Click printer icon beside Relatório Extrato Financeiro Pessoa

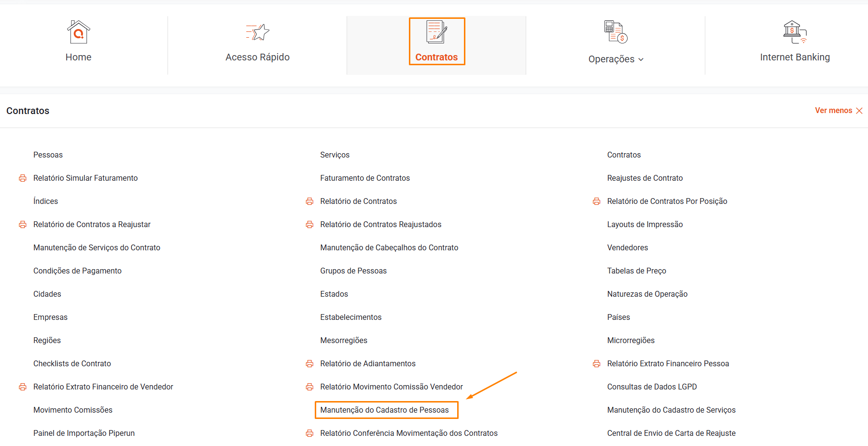tap(597, 364)
